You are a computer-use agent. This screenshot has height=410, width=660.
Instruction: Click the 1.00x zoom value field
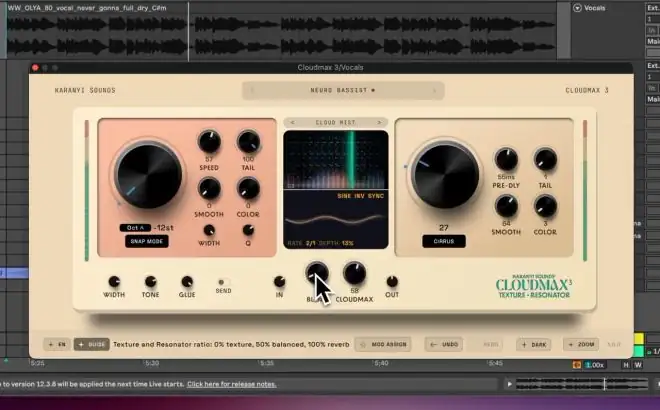594,365
